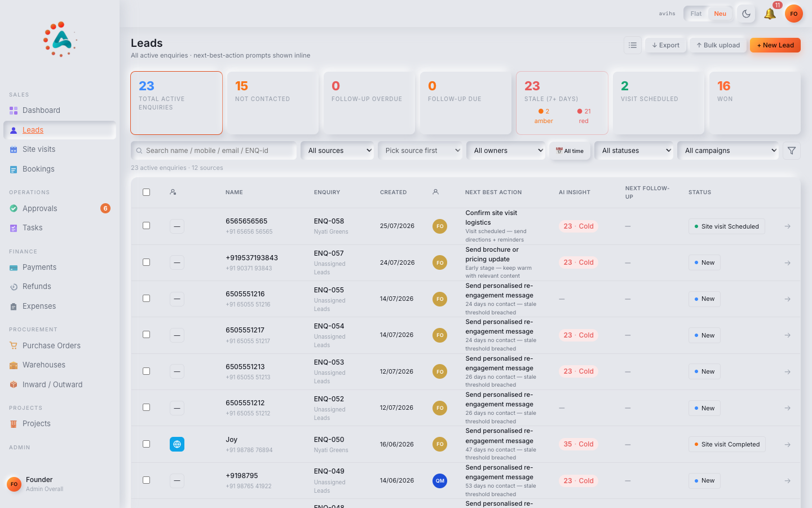This screenshot has height=508, width=812.
Task: Click the Dashboard sidebar icon
Action: point(14,111)
